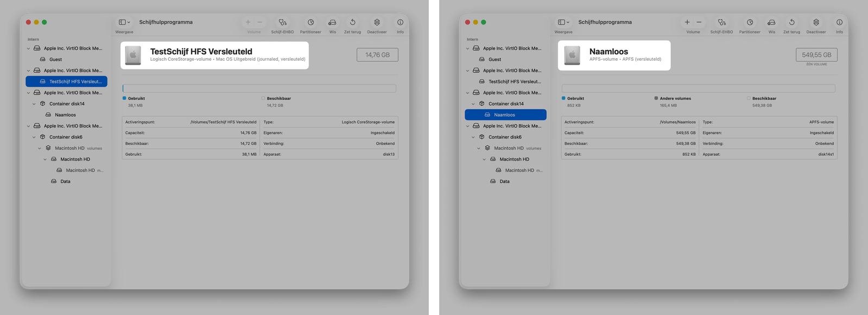Viewport: 868px width, 315px height.
Task: Click TestSchijf HFS Versleuteld title heading
Action: click(201, 52)
